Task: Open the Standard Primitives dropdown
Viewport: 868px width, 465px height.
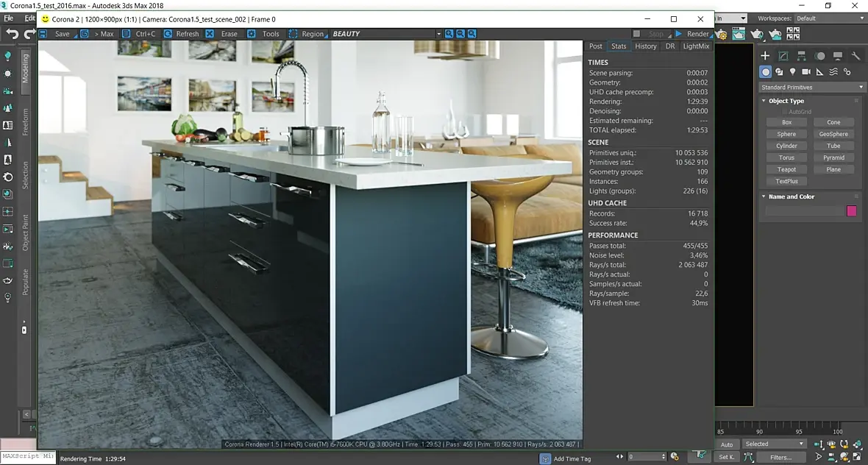Action: (811, 88)
